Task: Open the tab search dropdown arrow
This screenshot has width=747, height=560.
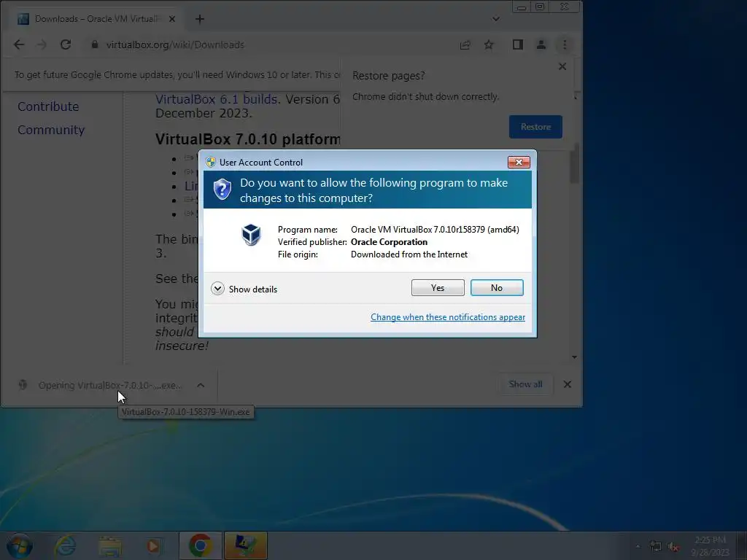Action: tap(496, 19)
